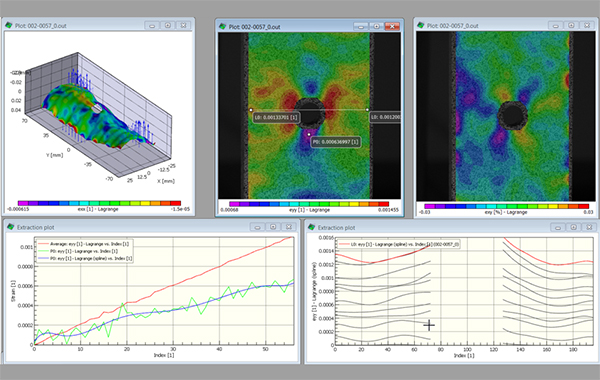This screenshot has height=380, width=600.
Task: Click the app icon of the left Extraction plot window
Action: [x=10, y=227]
